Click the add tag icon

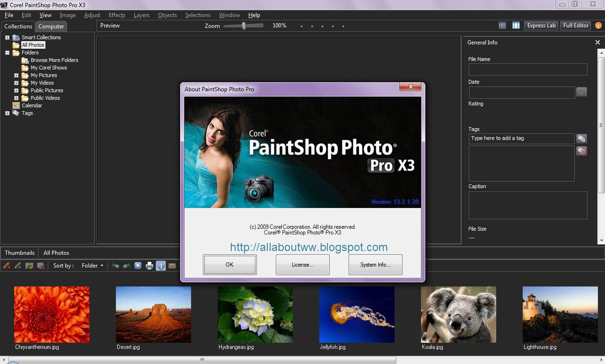pyautogui.click(x=581, y=139)
